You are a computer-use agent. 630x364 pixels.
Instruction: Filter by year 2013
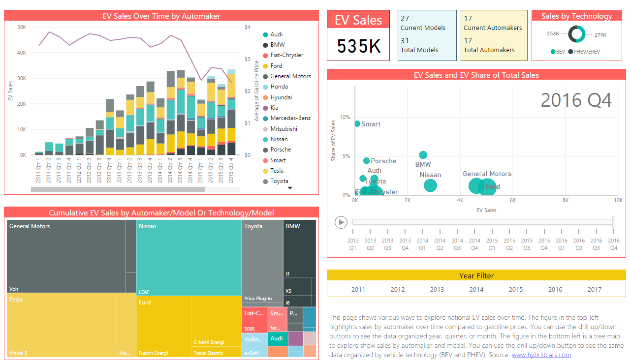(x=437, y=289)
